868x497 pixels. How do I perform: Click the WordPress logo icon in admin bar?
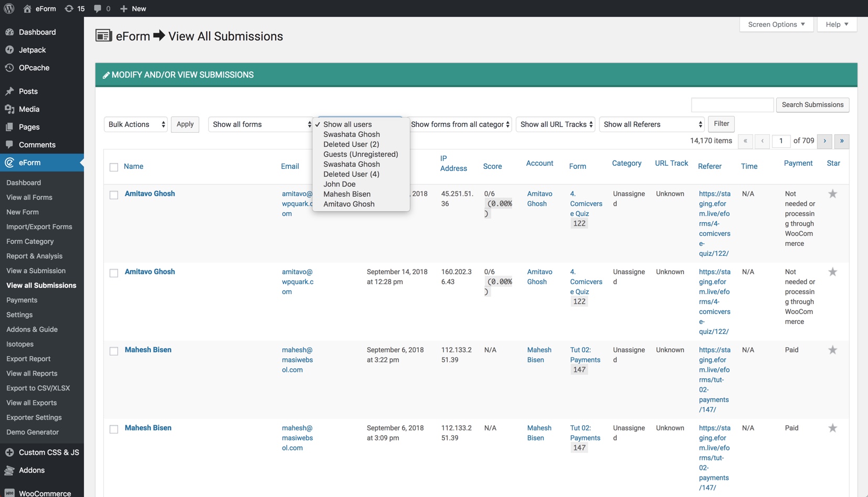(9, 8)
